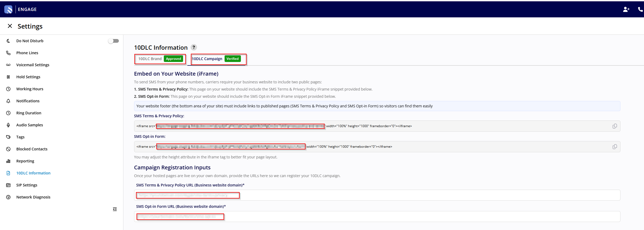Image resolution: width=644 pixels, height=230 pixels.
Task: Go to Working Hours settings
Action: (30, 89)
